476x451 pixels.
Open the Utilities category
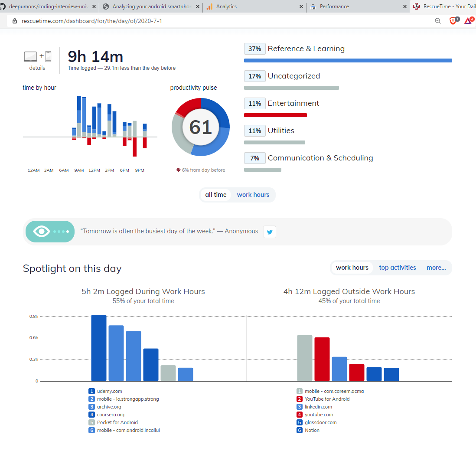pos(281,131)
